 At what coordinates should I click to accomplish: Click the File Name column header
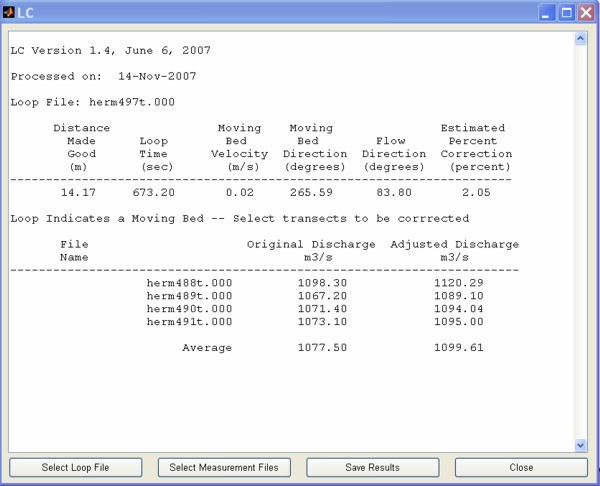(x=74, y=251)
